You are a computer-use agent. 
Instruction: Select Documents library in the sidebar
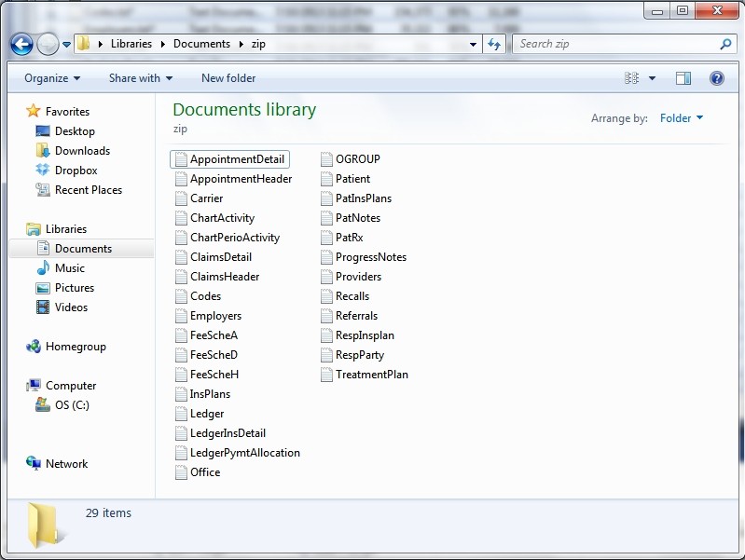click(x=83, y=249)
